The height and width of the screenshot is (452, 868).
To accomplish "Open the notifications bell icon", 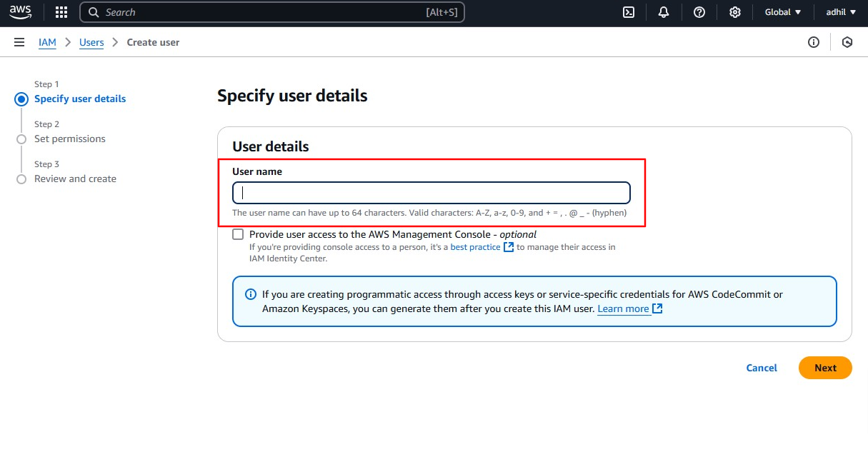I will point(664,12).
